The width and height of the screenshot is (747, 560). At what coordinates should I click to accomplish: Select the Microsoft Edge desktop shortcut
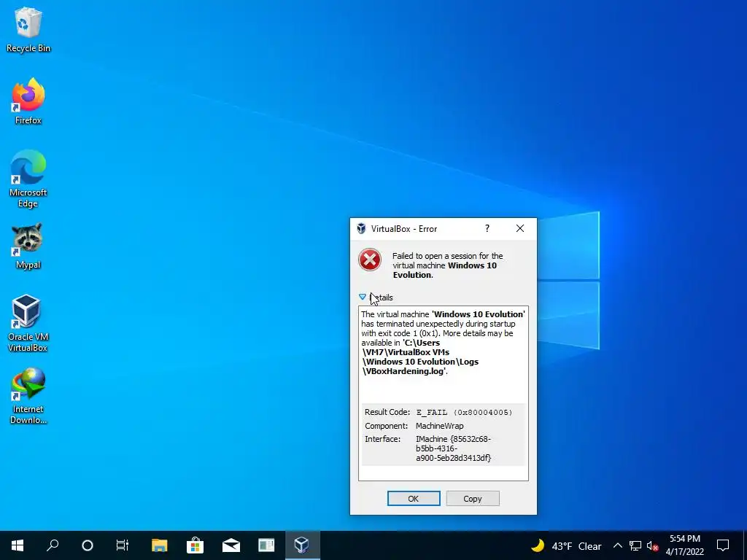pos(28,179)
